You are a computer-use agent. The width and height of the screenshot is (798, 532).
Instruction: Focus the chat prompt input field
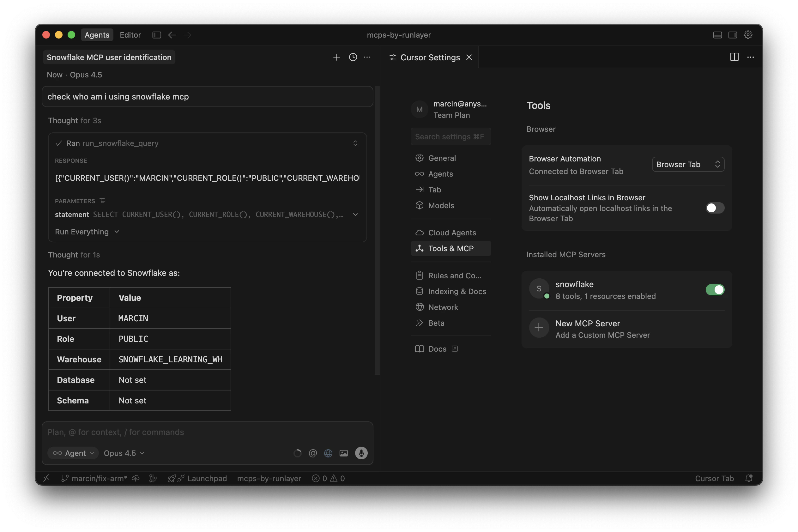click(207, 432)
